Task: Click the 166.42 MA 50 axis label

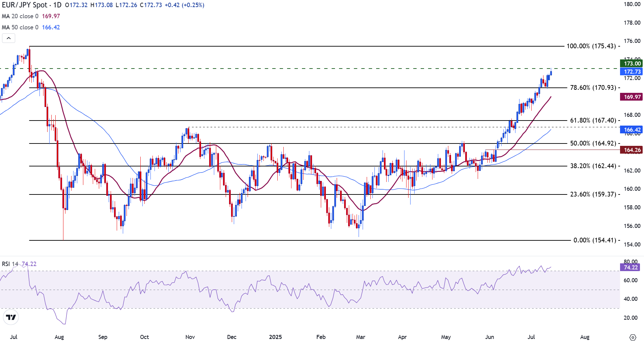Action: pos(632,130)
